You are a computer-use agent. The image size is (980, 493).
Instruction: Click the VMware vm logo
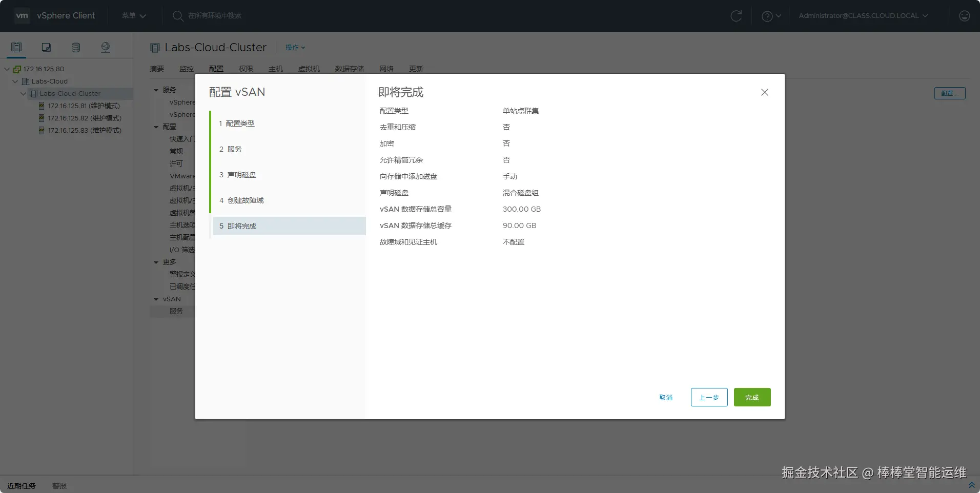pyautogui.click(x=22, y=16)
